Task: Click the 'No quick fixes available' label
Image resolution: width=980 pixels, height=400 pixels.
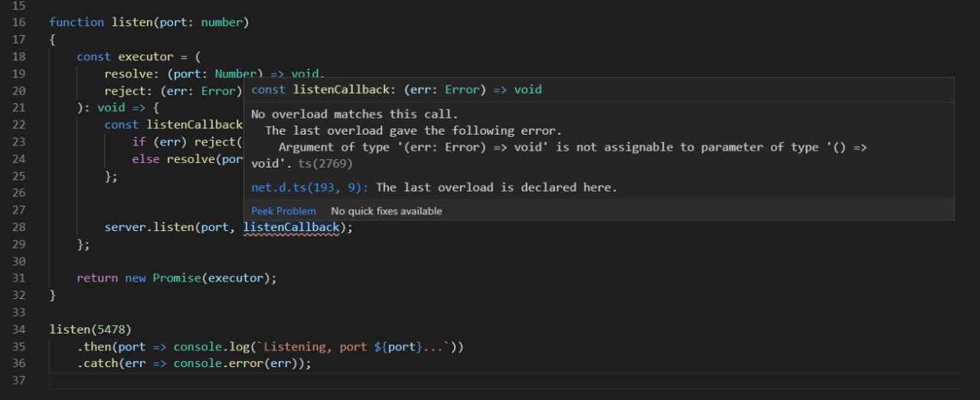Action: 387,211
